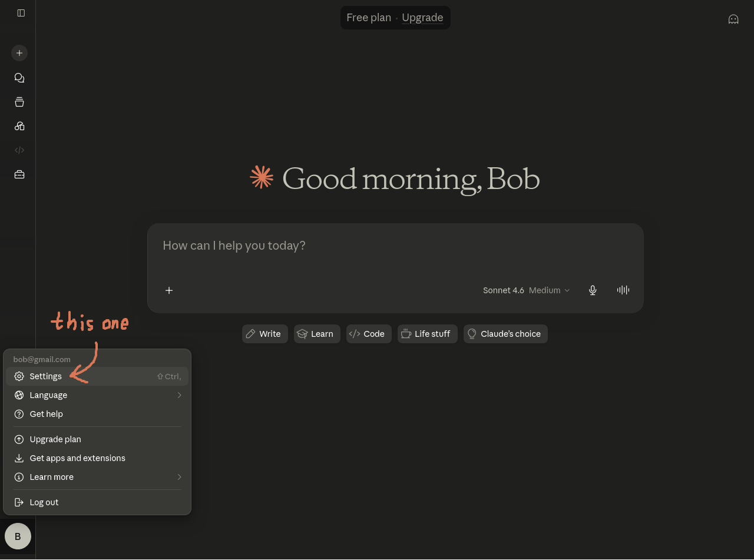Click the B user avatar
Viewport: 754px width, 560px height.
tap(18, 536)
